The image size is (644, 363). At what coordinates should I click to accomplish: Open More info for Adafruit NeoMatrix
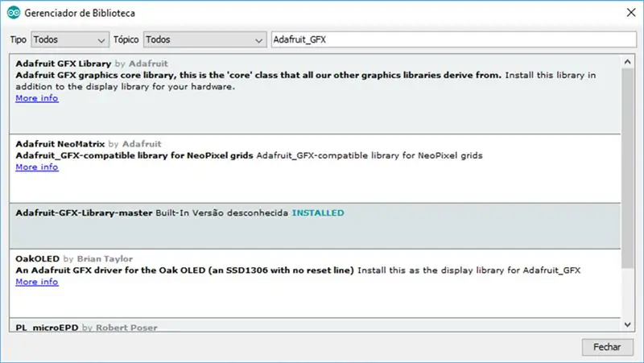(x=37, y=167)
